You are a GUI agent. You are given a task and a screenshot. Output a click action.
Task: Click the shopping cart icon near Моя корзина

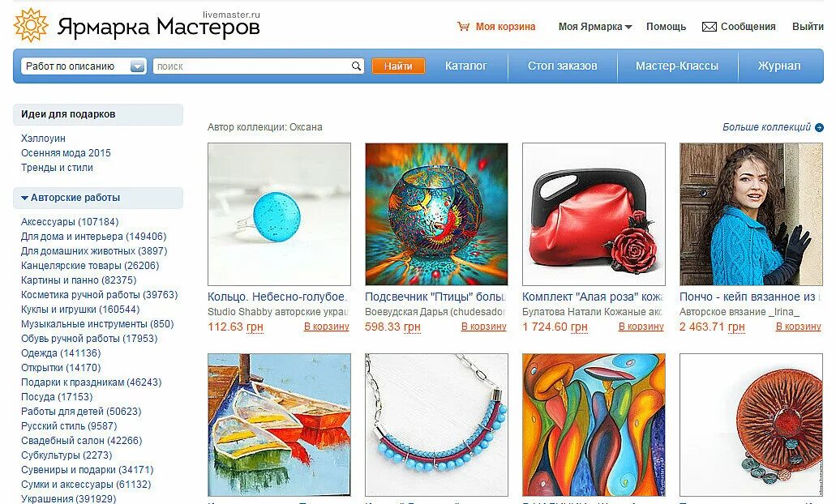click(463, 26)
